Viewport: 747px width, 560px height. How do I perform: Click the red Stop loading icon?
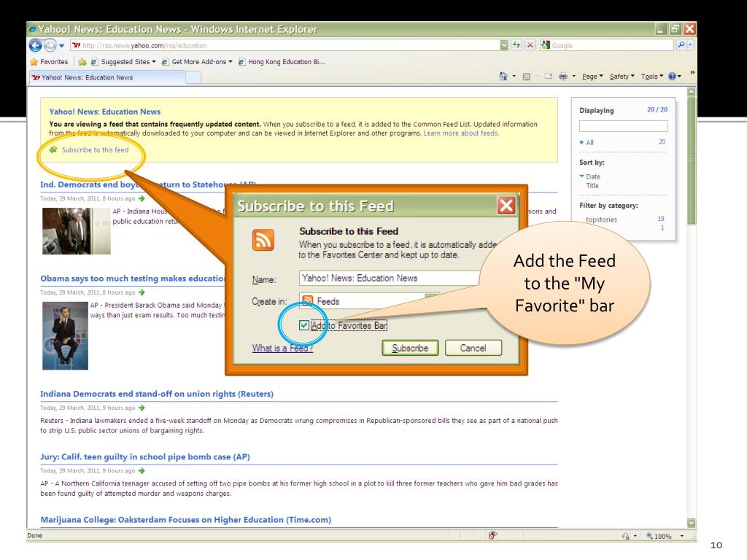coord(530,45)
